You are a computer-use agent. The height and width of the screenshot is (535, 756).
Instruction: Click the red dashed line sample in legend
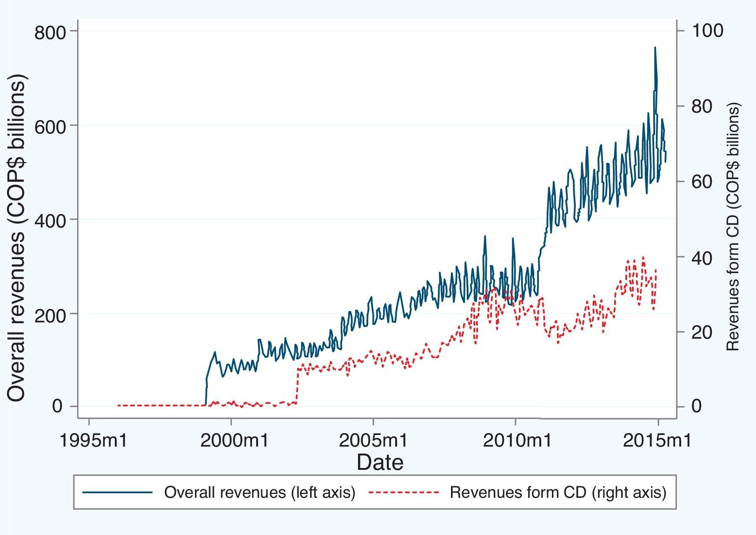(x=404, y=492)
